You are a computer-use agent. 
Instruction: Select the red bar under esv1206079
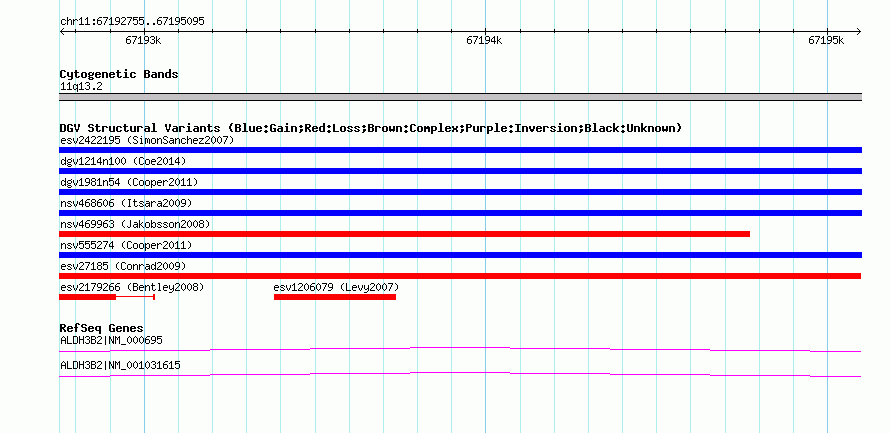pyautogui.click(x=335, y=297)
